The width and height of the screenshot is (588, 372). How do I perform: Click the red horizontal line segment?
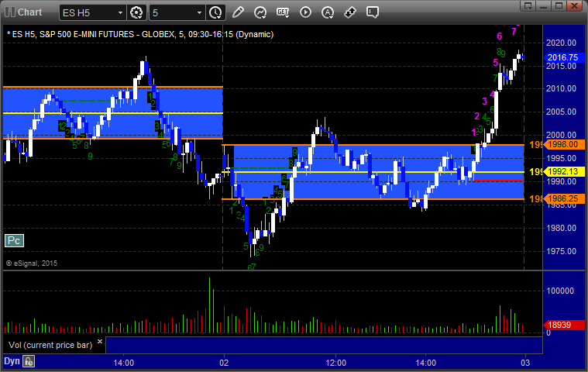[498, 181]
